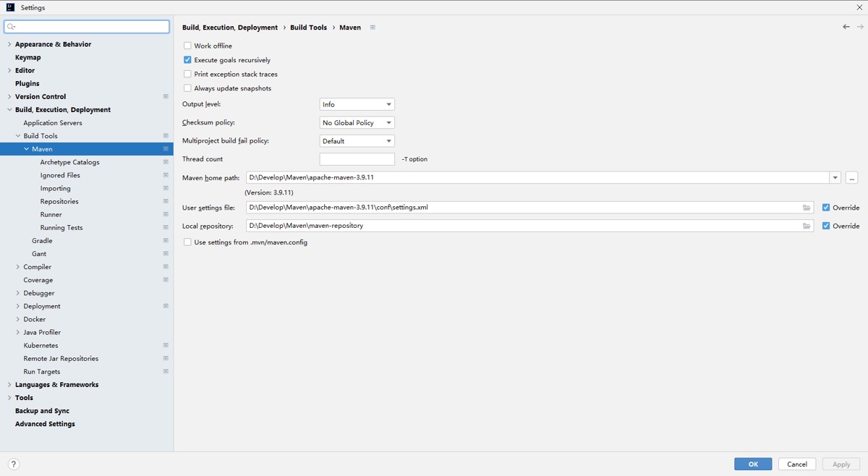The height and width of the screenshot is (476, 868).
Task: Click project settings icon on Remote Jar Repositories row
Action: pyautogui.click(x=166, y=358)
